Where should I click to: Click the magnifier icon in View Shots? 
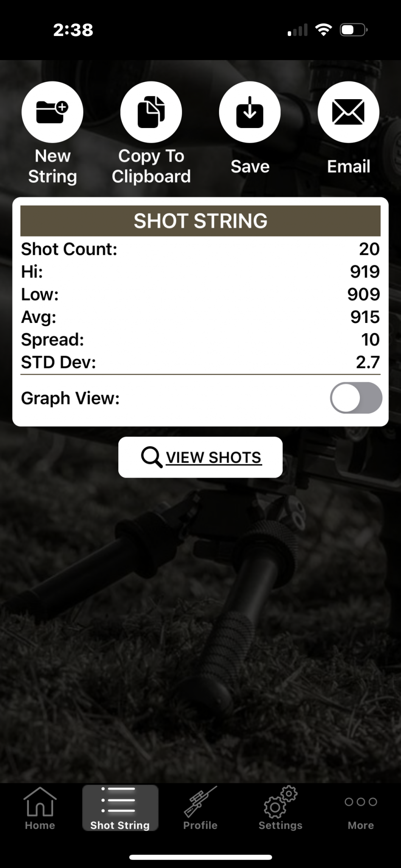(x=151, y=457)
